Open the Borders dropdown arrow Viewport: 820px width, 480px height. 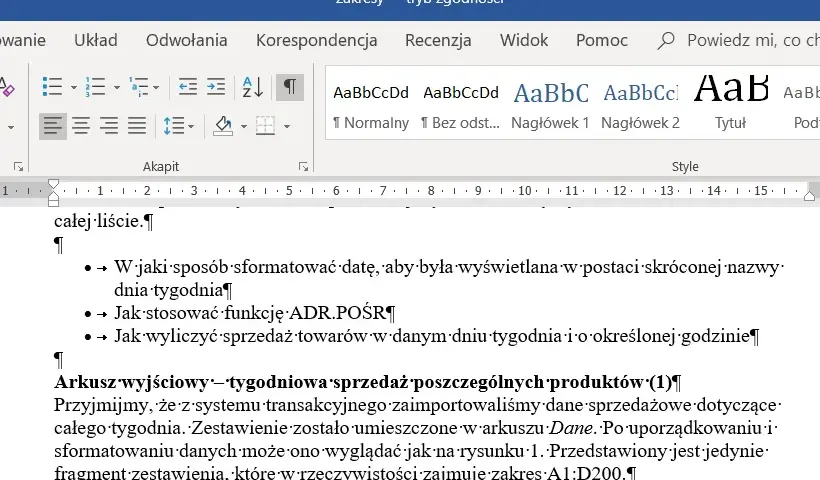287,127
